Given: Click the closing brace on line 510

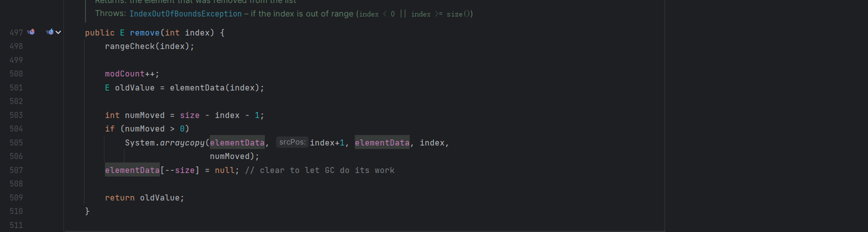Looking at the screenshot, I should pos(87,211).
